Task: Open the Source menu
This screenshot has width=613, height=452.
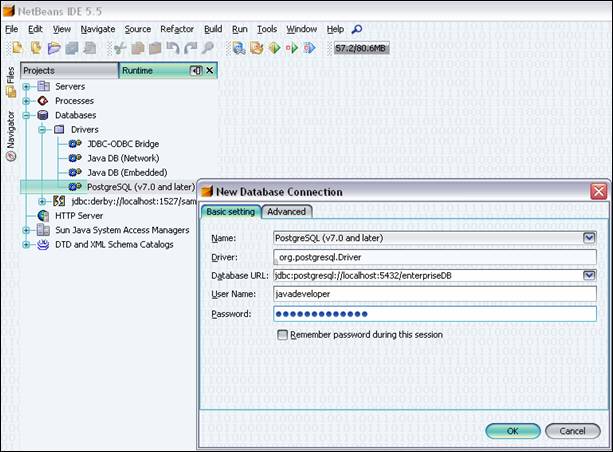Action: (138, 29)
